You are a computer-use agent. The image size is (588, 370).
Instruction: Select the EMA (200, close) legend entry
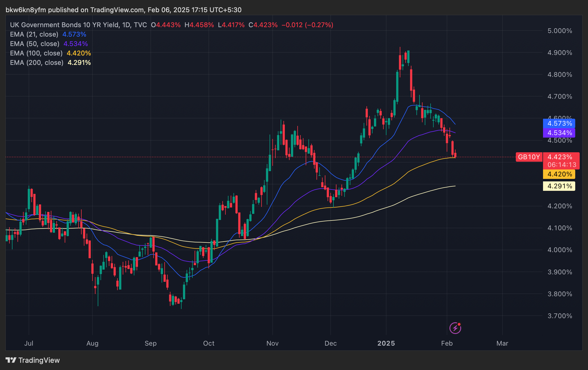tap(37, 63)
